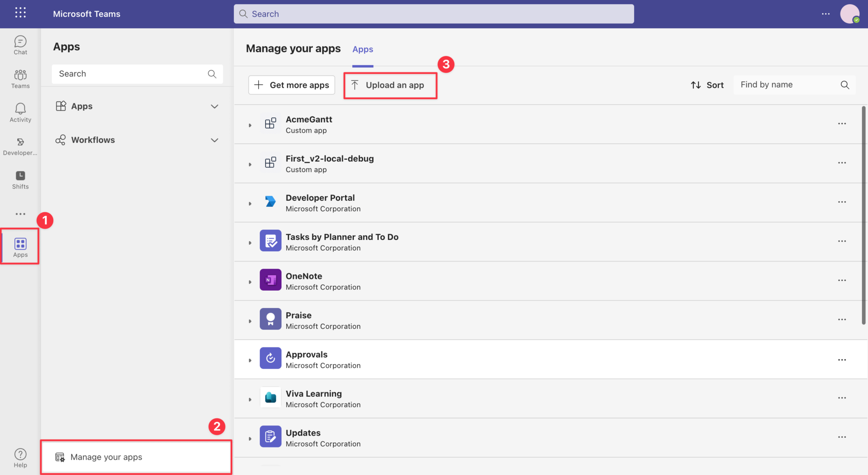
Task: Open Developer Portal in the left rail
Action: click(20, 146)
